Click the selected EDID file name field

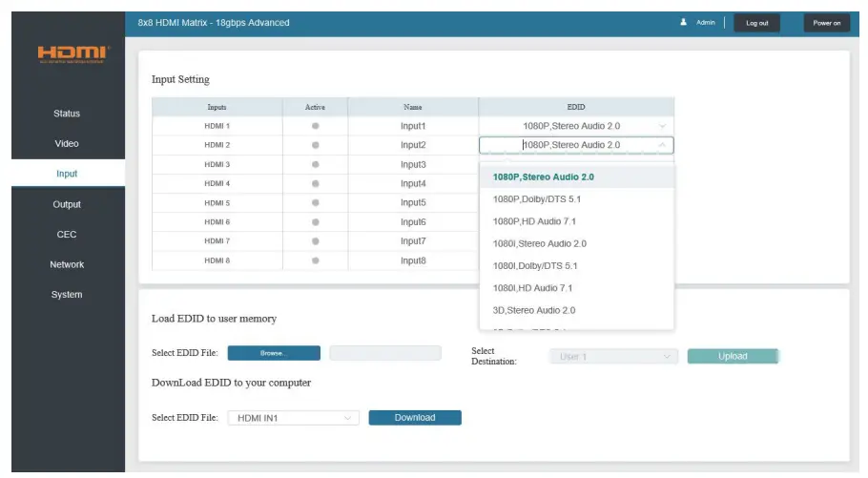pyautogui.click(x=385, y=353)
